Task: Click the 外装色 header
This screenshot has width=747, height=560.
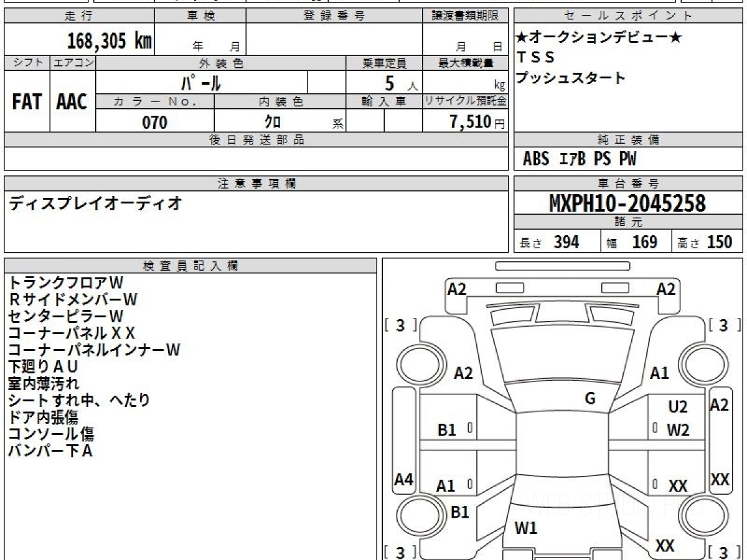Action: coord(221,63)
